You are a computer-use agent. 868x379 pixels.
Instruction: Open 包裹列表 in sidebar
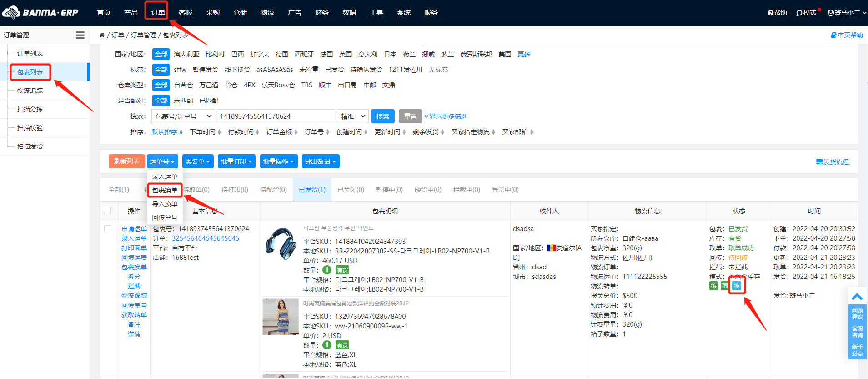click(x=30, y=72)
